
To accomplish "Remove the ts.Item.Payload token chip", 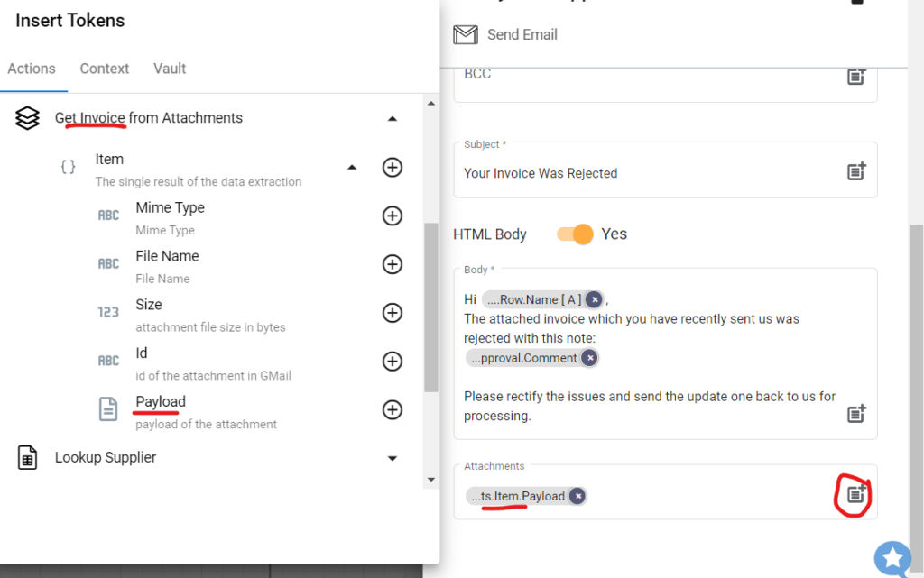I will click(x=577, y=495).
